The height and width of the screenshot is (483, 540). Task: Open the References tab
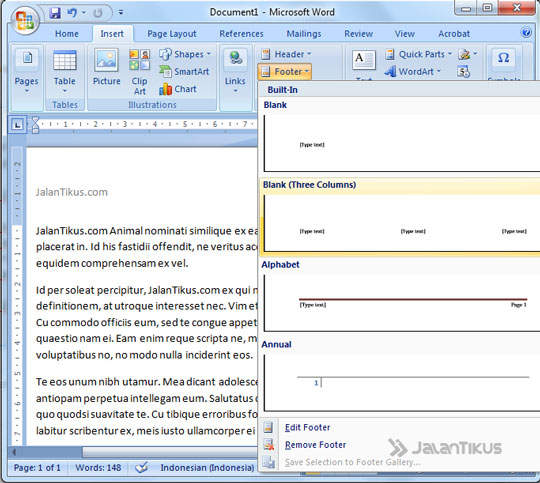click(241, 34)
